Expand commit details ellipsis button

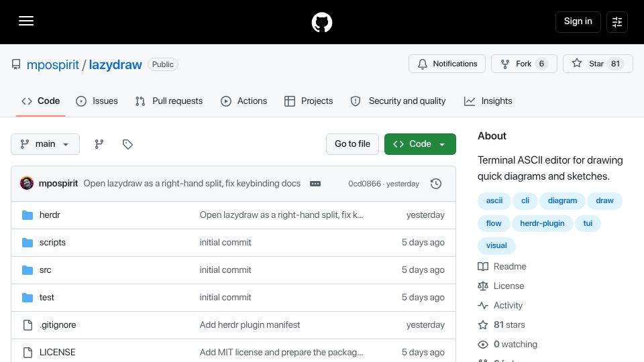(315, 184)
